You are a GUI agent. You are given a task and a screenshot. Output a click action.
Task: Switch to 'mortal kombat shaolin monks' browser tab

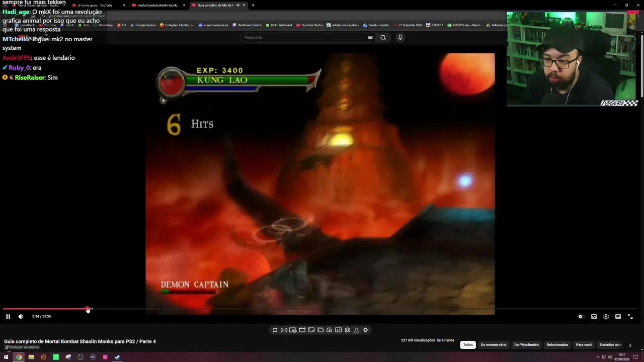[158, 5]
